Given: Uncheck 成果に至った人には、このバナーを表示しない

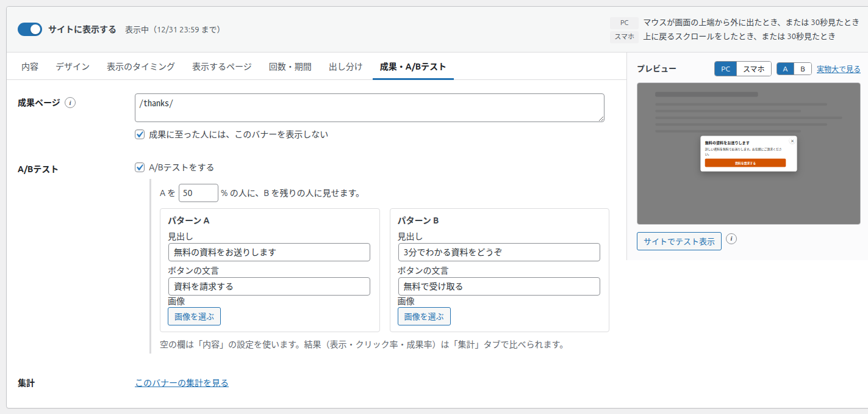Looking at the screenshot, I should [x=140, y=134].
